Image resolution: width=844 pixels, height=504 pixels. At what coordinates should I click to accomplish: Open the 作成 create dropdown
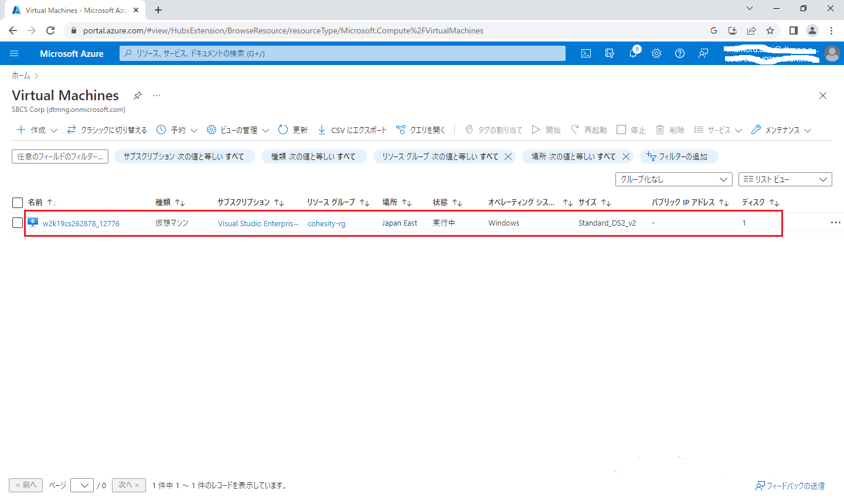tap(37, 130)
